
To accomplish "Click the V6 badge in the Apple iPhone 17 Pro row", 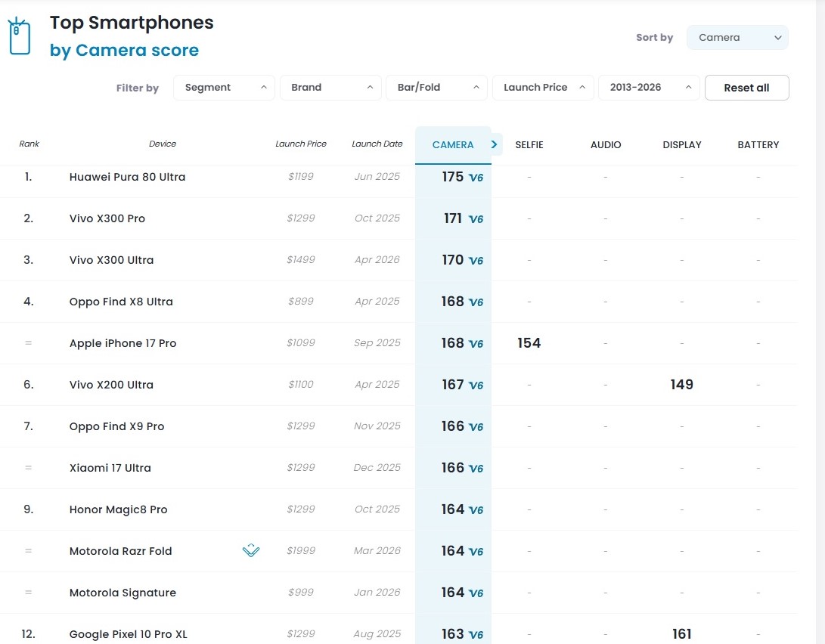I will pyautogui.click(x=476, y=344).
